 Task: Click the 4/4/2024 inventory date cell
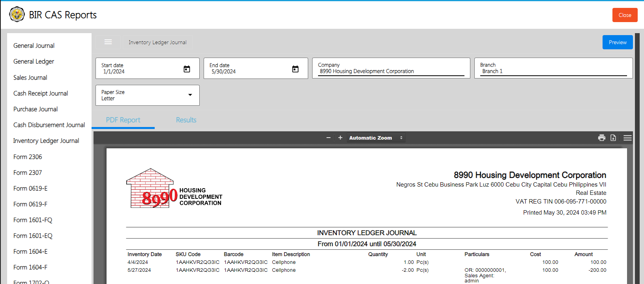pos(138,262)
